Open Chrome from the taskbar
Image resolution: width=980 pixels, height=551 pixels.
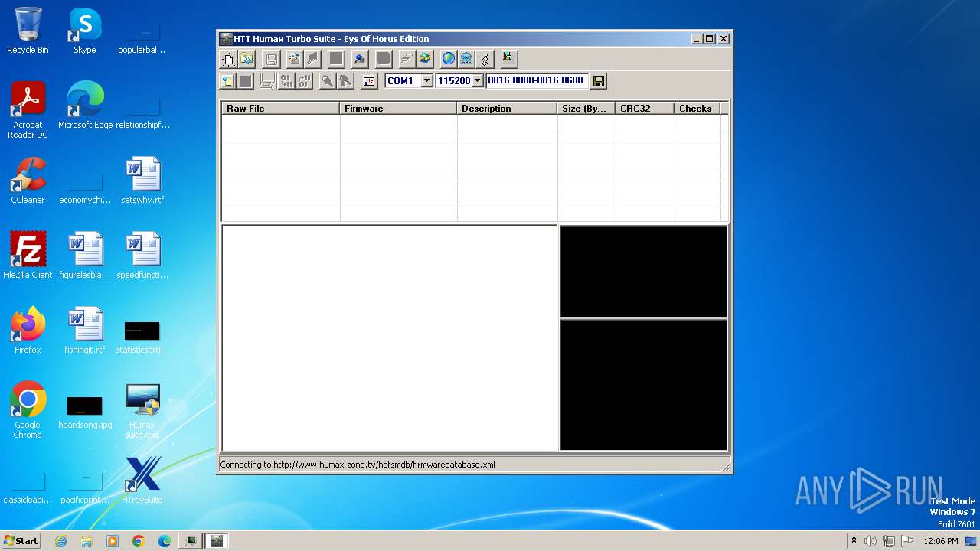coord(139,541)
